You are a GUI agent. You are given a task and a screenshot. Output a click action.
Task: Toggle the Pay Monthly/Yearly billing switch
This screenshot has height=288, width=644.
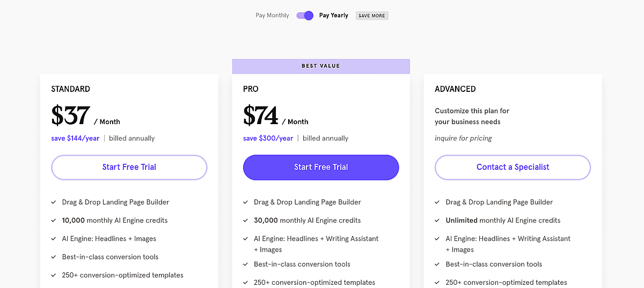coord(305,16)
